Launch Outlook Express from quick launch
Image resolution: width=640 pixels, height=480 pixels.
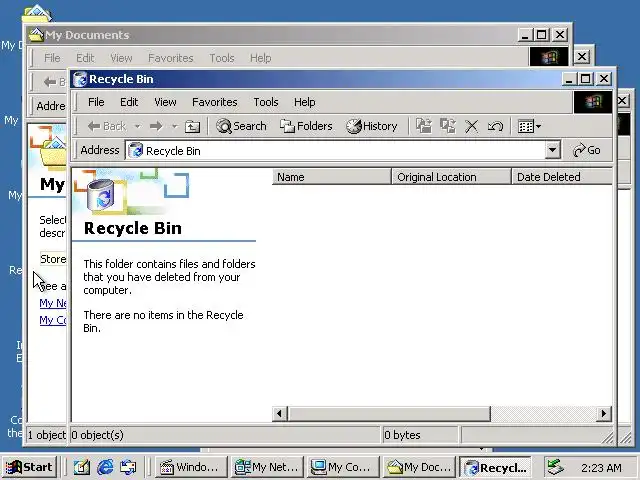pyautogui.click(x=128, y=467)
